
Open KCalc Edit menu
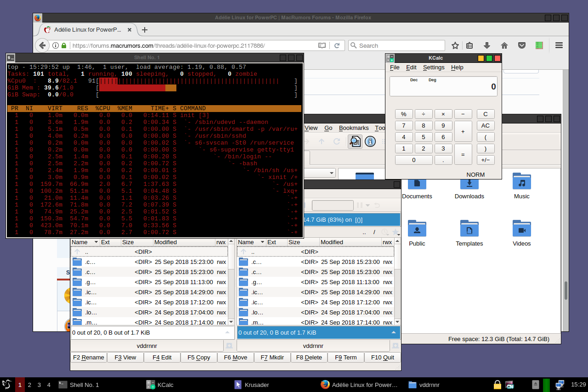411,67
